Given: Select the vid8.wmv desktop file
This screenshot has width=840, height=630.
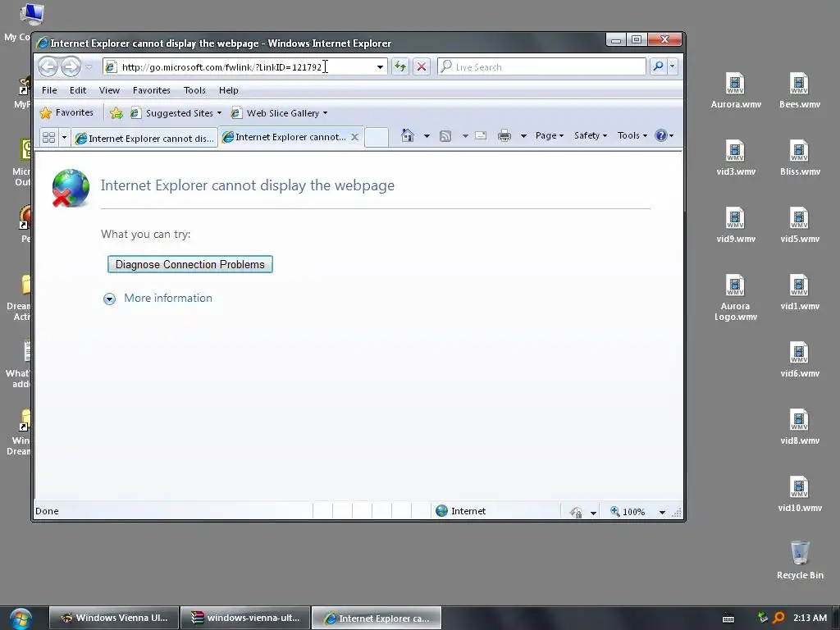Looking at the screenshot, I should pos(799,427).
